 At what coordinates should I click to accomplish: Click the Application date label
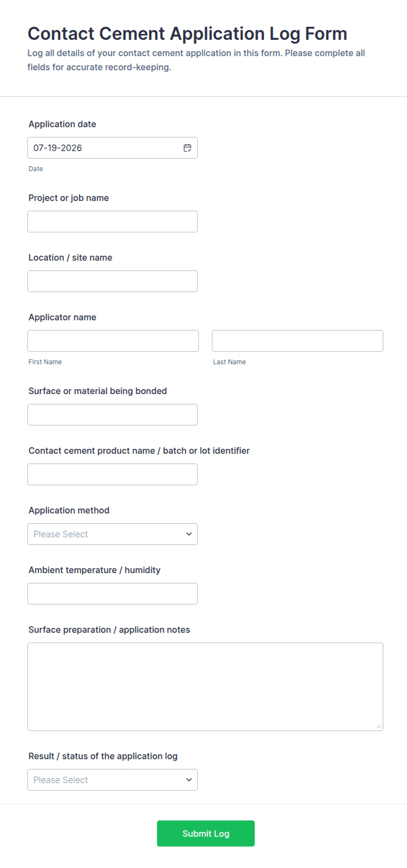pyautogui.click(x=62, y=124)
